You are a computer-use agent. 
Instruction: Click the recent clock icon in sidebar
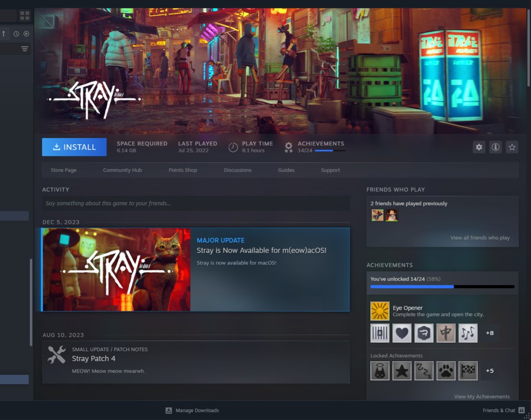(16, 34)
